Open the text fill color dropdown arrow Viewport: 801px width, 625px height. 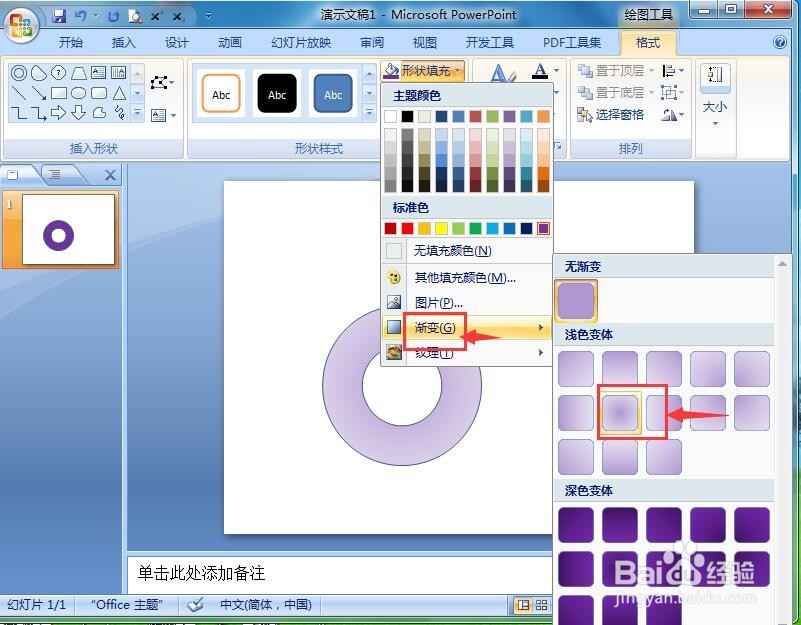pyautogui.click(x=556, y=70)
